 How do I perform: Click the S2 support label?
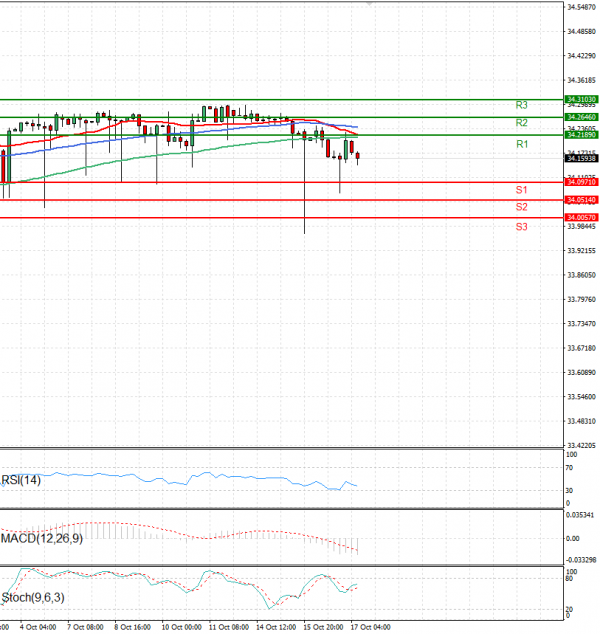(521, 207)
